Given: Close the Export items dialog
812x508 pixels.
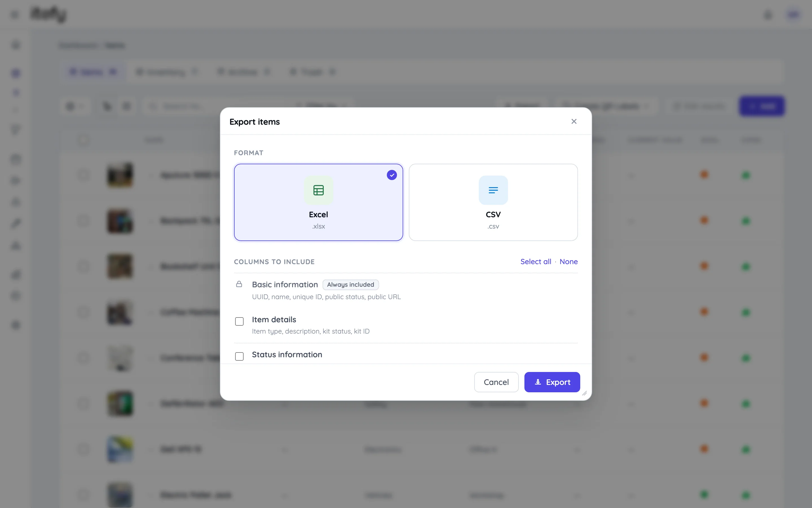Looking at the screenshot, I should [574, 121].
